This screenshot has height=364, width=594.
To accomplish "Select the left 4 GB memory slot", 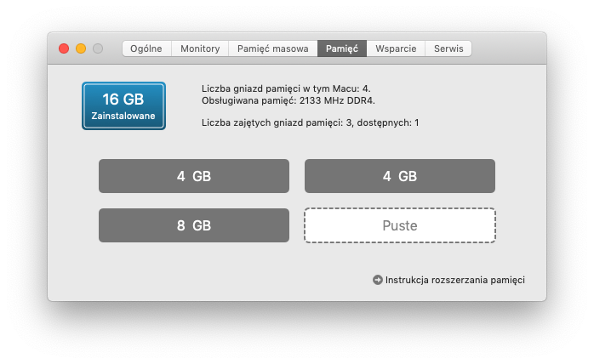I will click(x=194, y=176).
